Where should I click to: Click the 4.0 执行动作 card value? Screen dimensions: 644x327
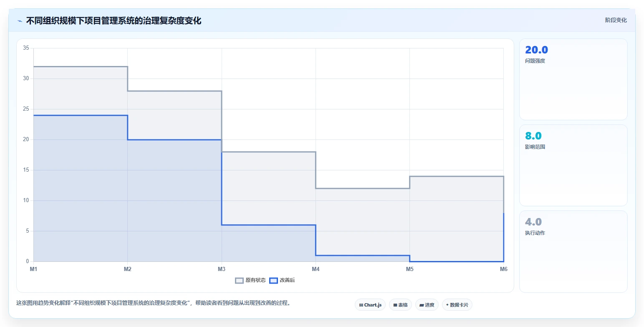[533, 222]
